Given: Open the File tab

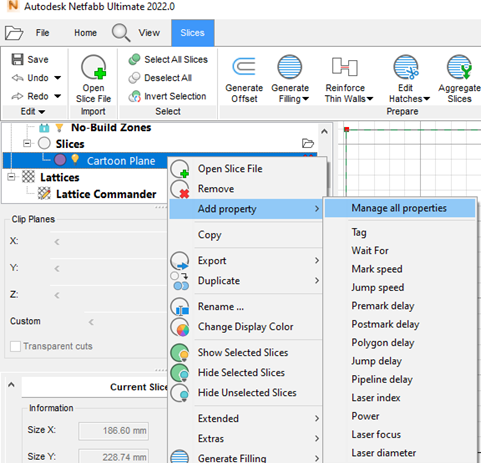Looking at the screenshot, I should [42, 33].
